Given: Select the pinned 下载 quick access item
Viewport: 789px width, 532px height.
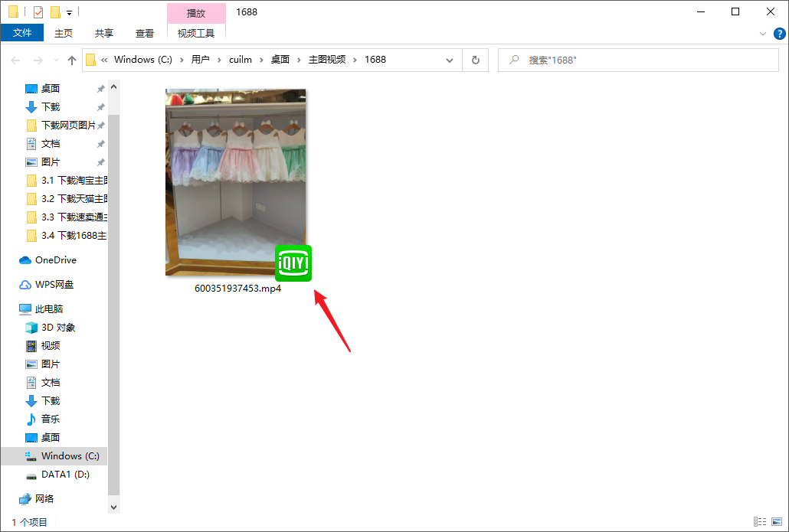Looking at the screenshot, I should [51, 106].
